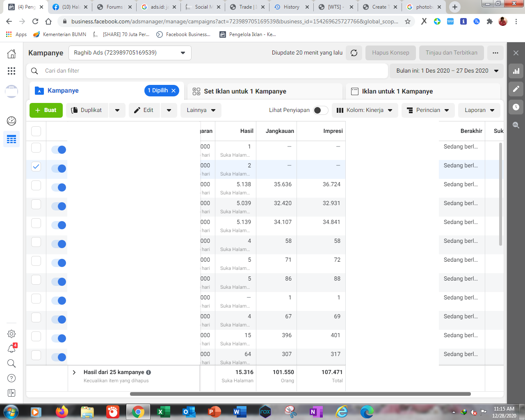Open OneNote from the taskbar
This screenshot has height=420, width=525.
[x=316, y=411]
